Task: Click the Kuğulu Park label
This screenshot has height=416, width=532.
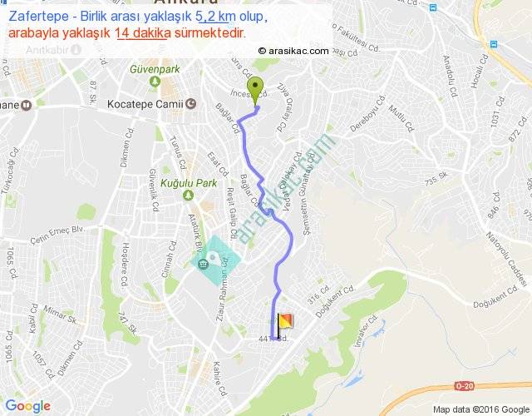Action: click(x=189, y=183)
